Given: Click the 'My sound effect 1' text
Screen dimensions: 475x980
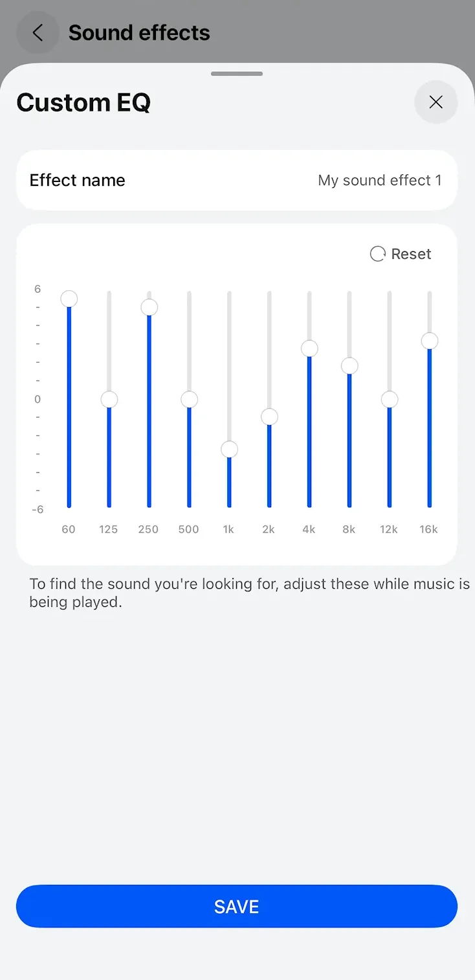Looking at the screenshot, I should [x=379, y=180].
